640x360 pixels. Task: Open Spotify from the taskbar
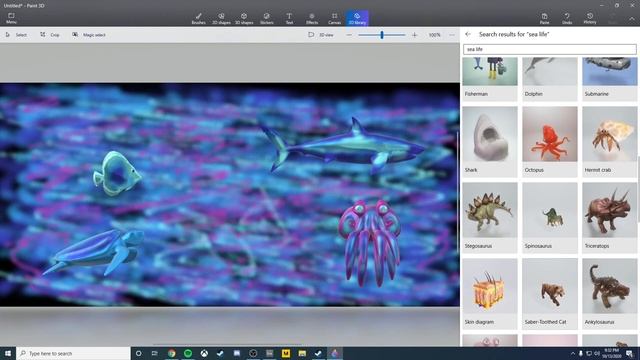point(188,353)
